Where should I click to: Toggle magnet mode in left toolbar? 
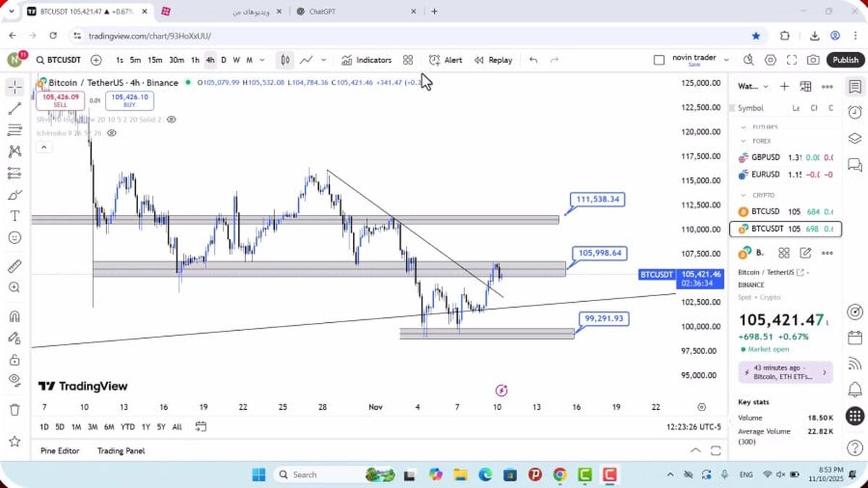click(x=14, y=316)
